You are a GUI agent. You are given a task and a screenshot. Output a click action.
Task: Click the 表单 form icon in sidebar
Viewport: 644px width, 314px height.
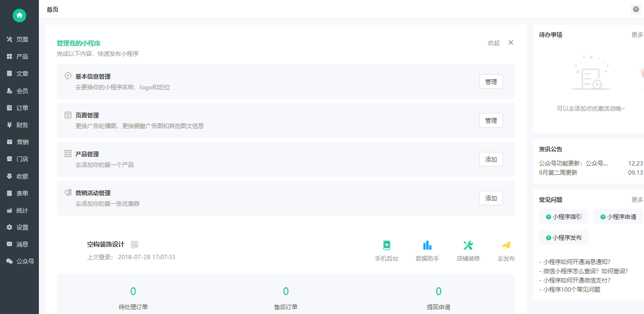(x=9, y=193)
